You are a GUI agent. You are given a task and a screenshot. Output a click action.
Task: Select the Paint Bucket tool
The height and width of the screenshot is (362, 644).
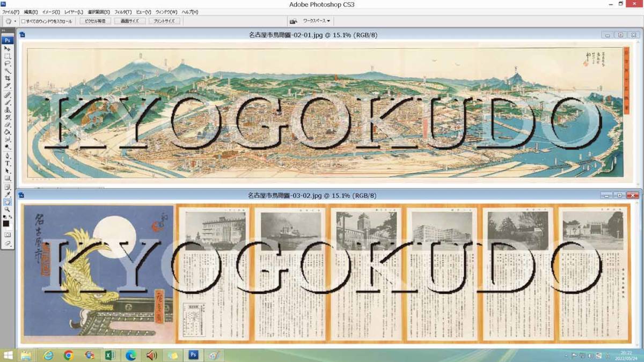(8, 132)
